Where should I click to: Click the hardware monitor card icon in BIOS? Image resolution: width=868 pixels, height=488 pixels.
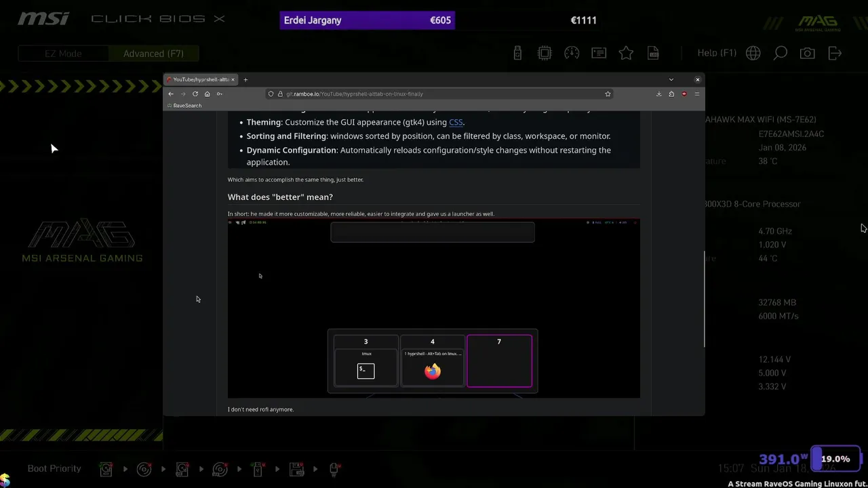[599, 53]
